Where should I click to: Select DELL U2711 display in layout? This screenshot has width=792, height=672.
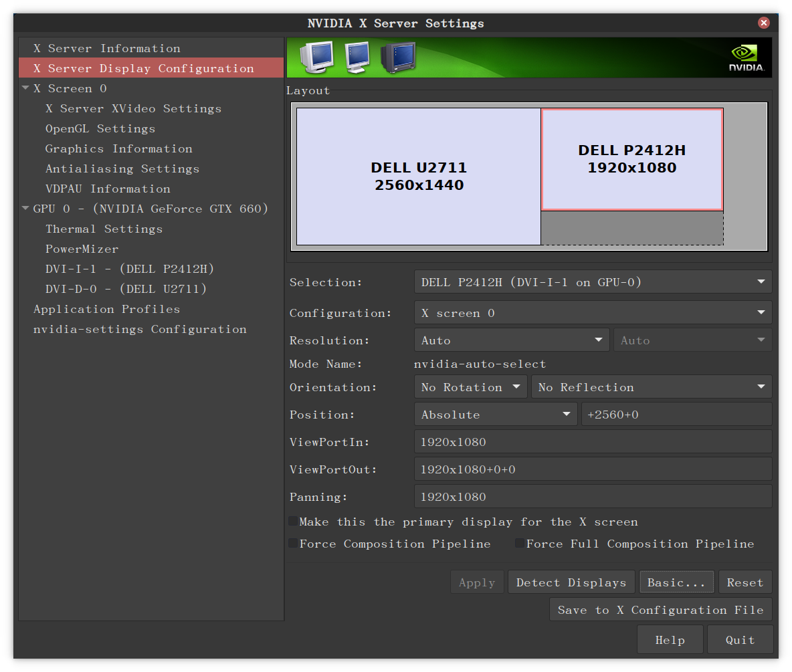click(x=419, y=177)
